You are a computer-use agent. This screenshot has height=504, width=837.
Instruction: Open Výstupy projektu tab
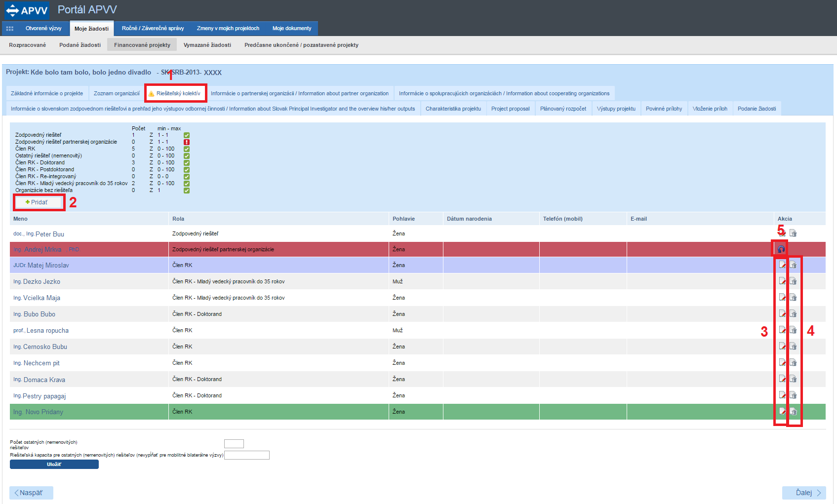tap(616, 109)
